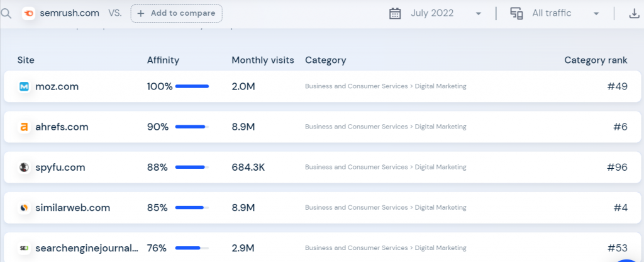Click the affinity bar for moz.com
The image size is (644, 262).
tap(192, 86)
